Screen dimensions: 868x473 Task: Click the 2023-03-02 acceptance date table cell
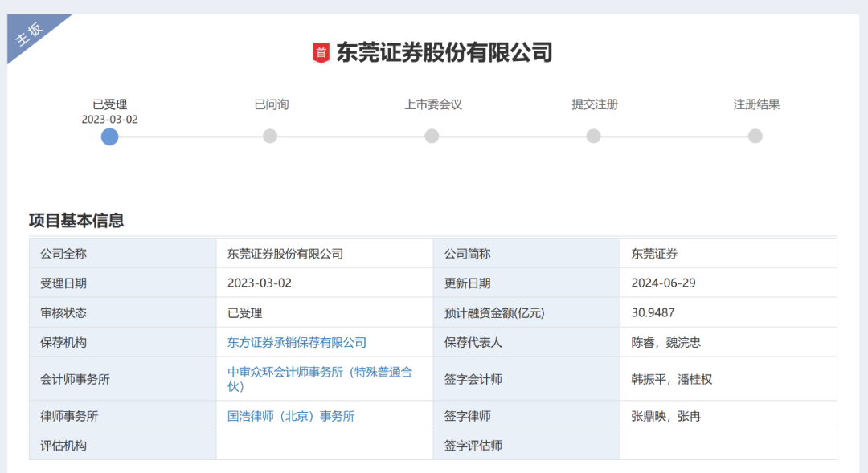325,283
